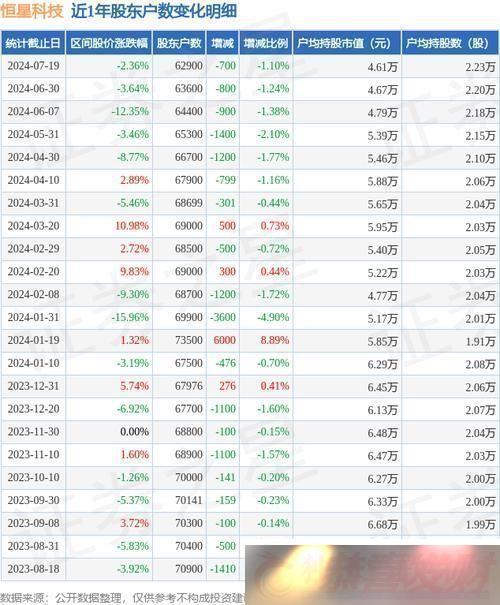Select the 2024-06-07 date cell
The image size is (500, 605).
[x=34, y=112]
